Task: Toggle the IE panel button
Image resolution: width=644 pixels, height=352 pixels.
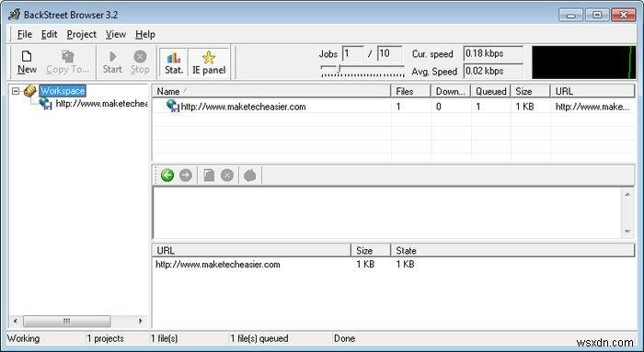Action: tap(209, 62)
